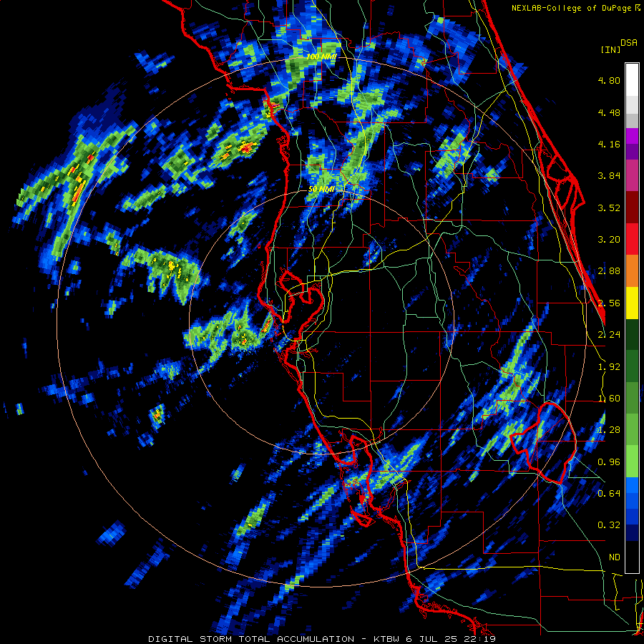Click the 1.28 legend value
This screenshot has height=644, width=644.
point(609,430)
